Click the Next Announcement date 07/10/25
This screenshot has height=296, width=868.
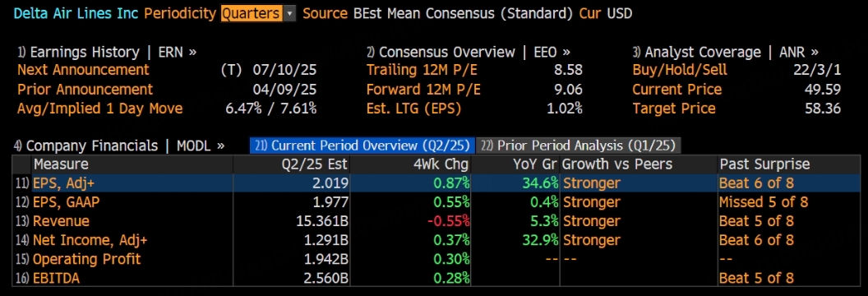click(284, 70)
